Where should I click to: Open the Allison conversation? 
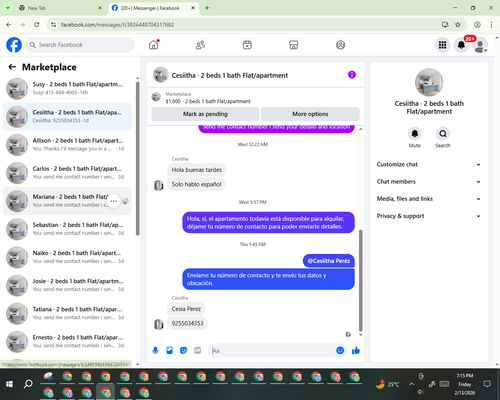(x=67, y=145)
